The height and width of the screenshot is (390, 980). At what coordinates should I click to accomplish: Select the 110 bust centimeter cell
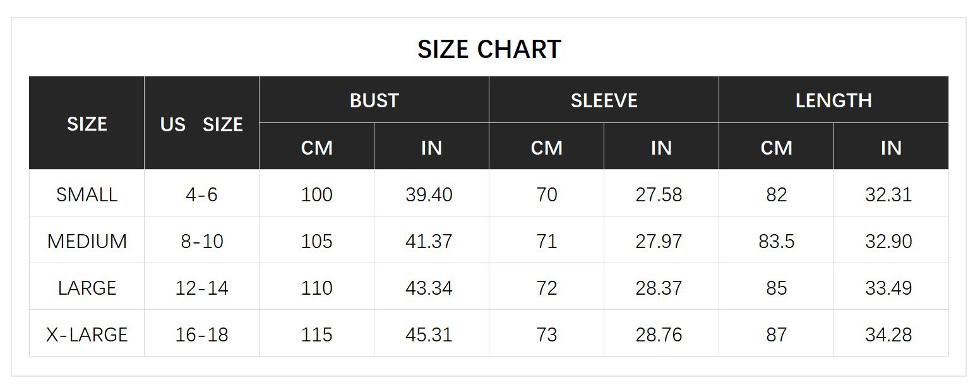coord(316,288)
